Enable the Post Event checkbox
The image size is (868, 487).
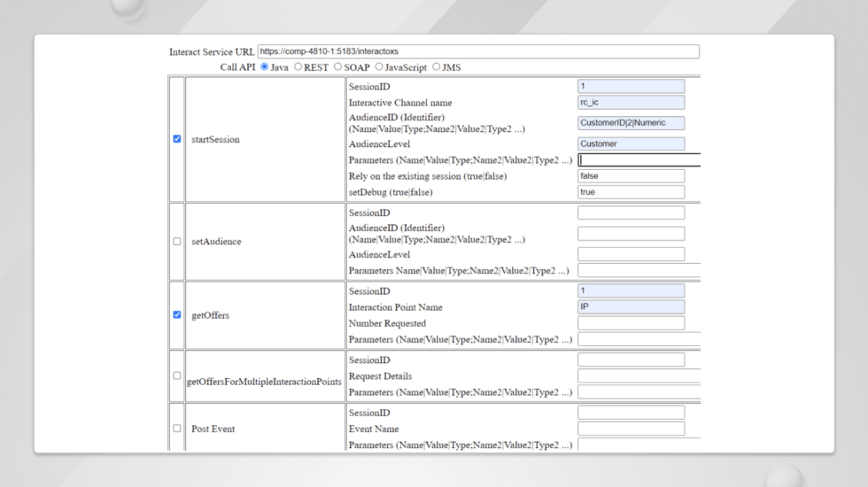176,428
